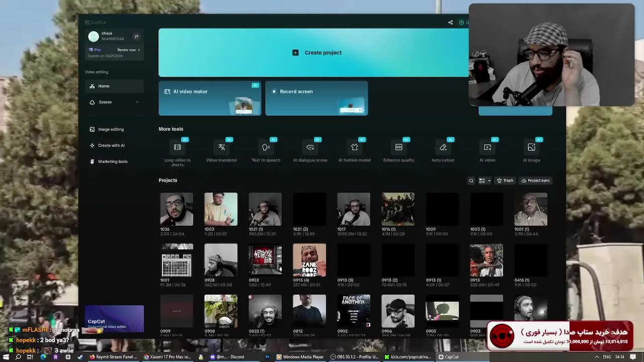This screenshot has width=644, height=362.
Task: Search projects with the magnifier icon
Action: tap(471, 180)
